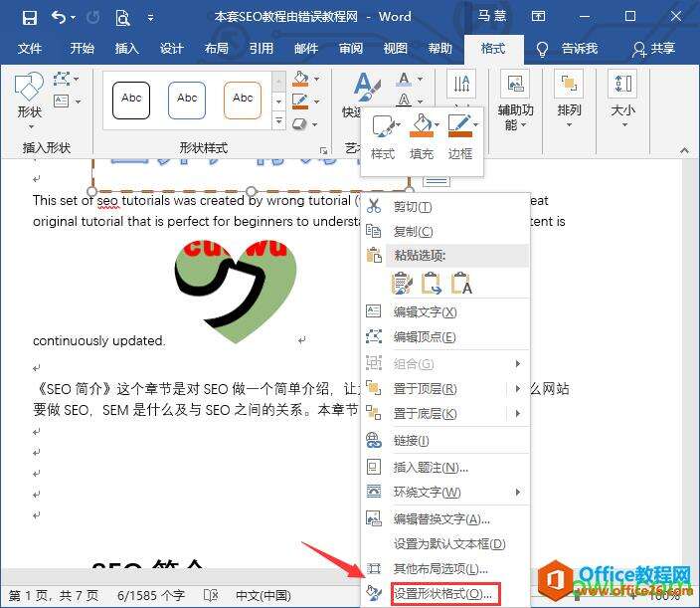Select the orange outline Abc style
Viewport: 700px width, 608px height.
point(243,101)
